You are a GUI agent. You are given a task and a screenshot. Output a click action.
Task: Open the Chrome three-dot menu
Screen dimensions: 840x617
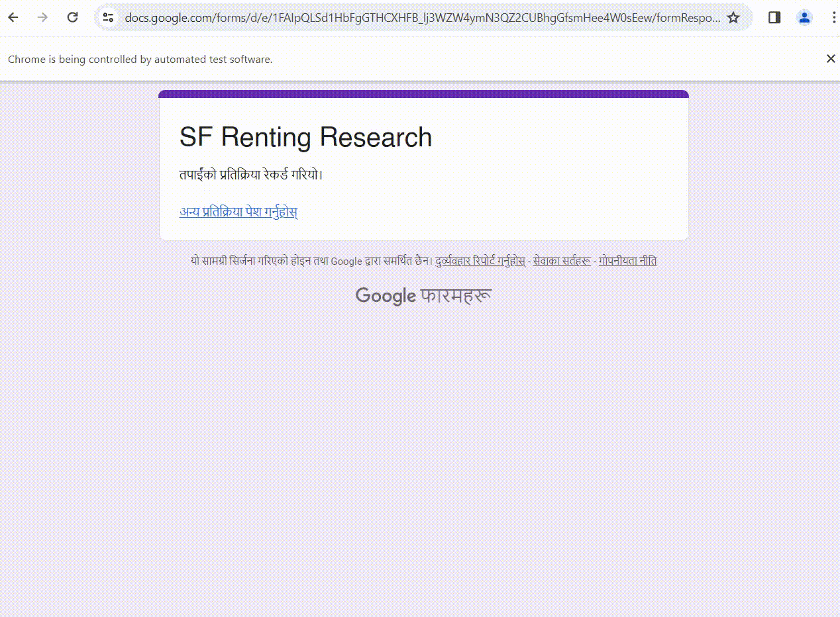tap(833, 18)
